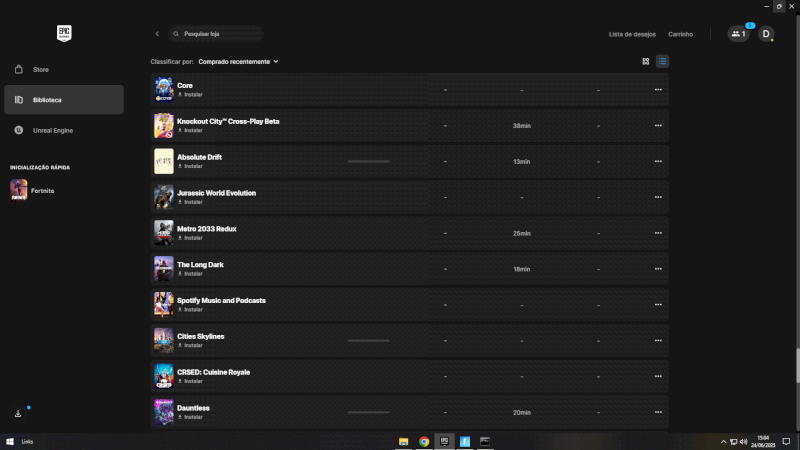The image size is (800, 450).
Task: Click Instalar under Jurassic World Evolution
Action: tap(190, 202)
